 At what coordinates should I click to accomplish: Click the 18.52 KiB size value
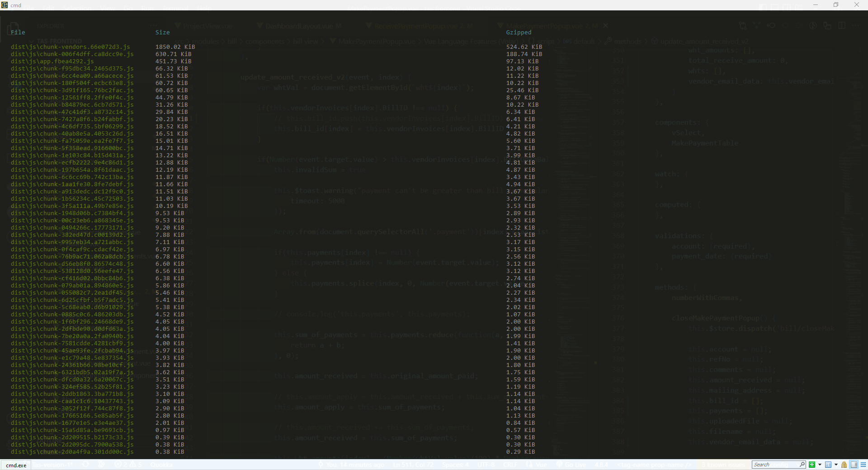[x=172, y=127]
